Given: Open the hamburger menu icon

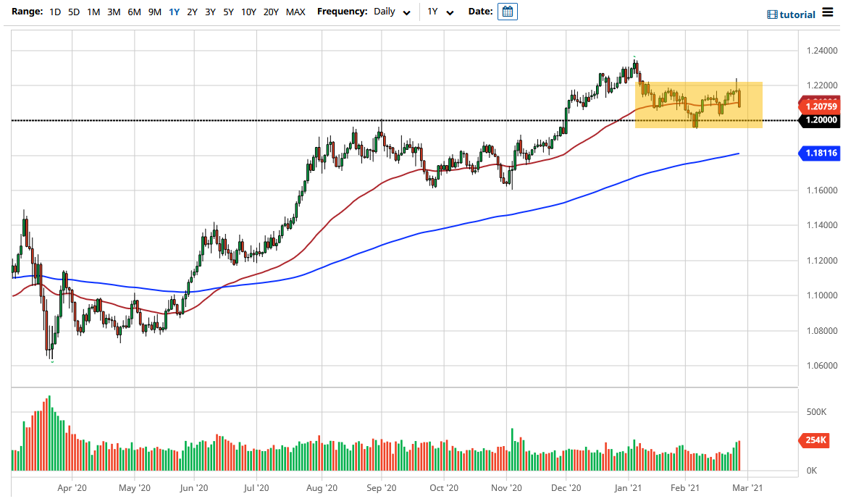Looking at the screenshot, I should point(827,13).
